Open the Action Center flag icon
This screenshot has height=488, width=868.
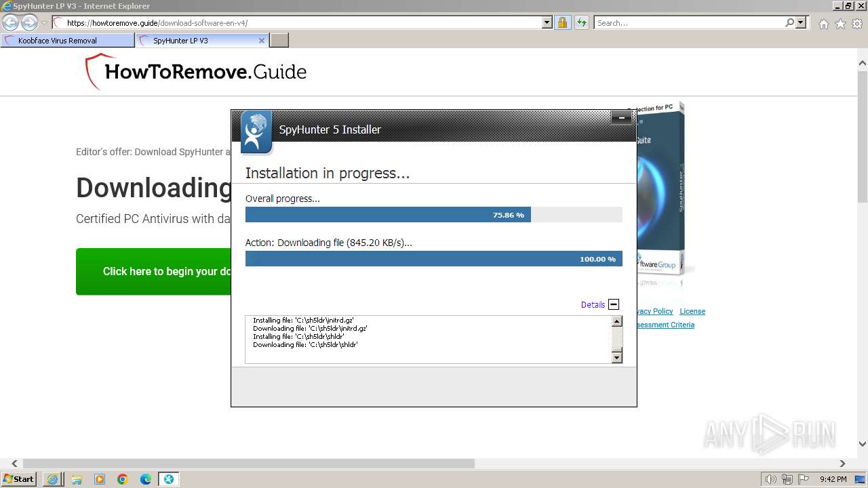click(803, 479)
